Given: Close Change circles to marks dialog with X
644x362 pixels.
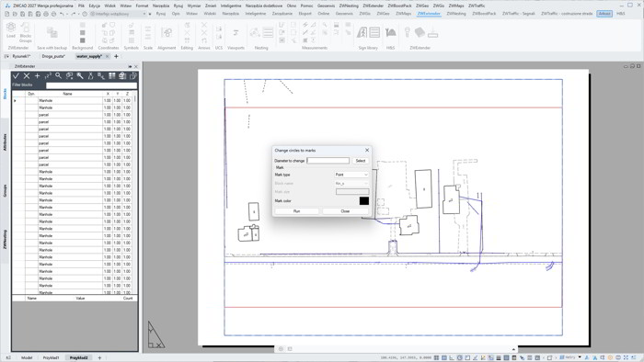Looking at the screenshot, I should [x=367, y=150].
